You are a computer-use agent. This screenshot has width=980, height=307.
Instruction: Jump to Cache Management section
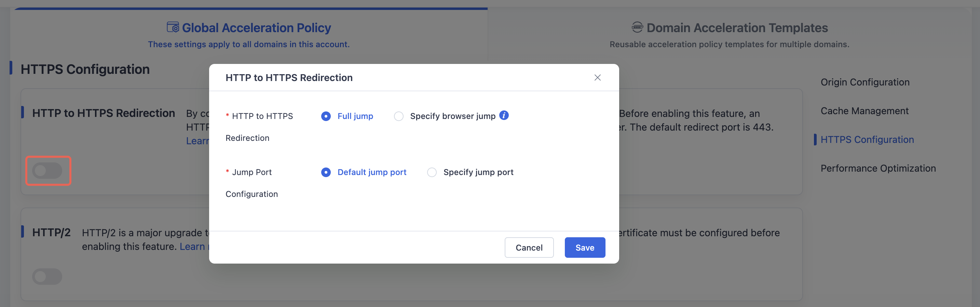point(865,111)
